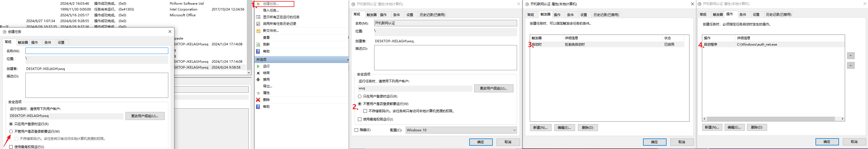Click 更改用户或组(U)... in the 创建任务 dialog

pyautogui.click(x=145, y=116)
